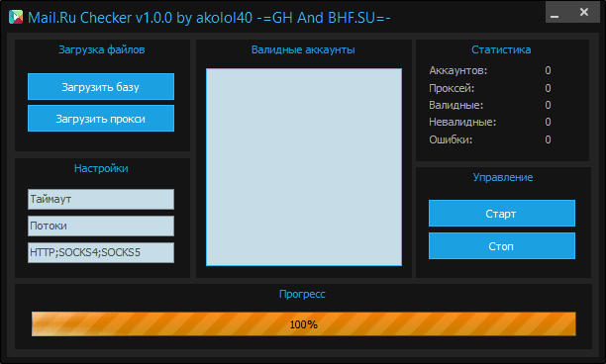Click the window title text
This screenshot has width=606, height=364.
209,18
